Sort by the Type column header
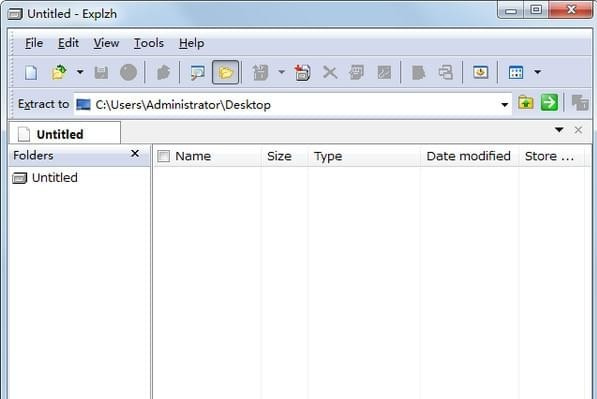The image size is (597, 399). point(364,156)
